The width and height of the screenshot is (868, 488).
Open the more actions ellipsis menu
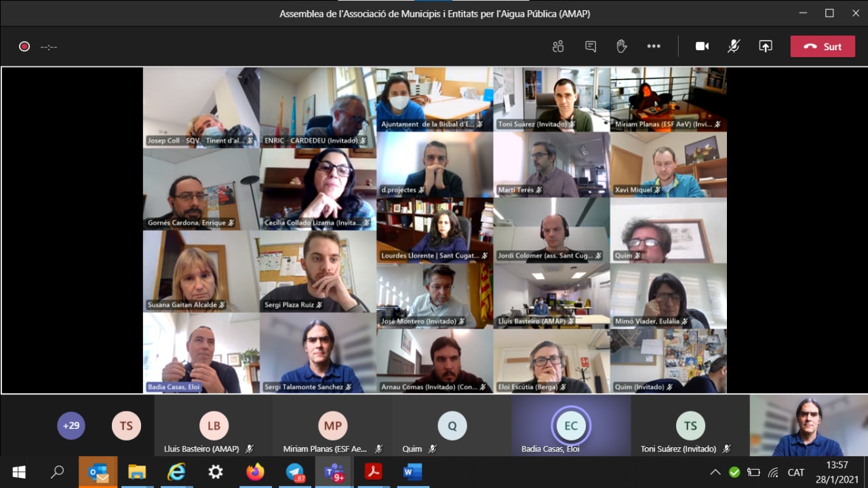click(x=654, y=46)
